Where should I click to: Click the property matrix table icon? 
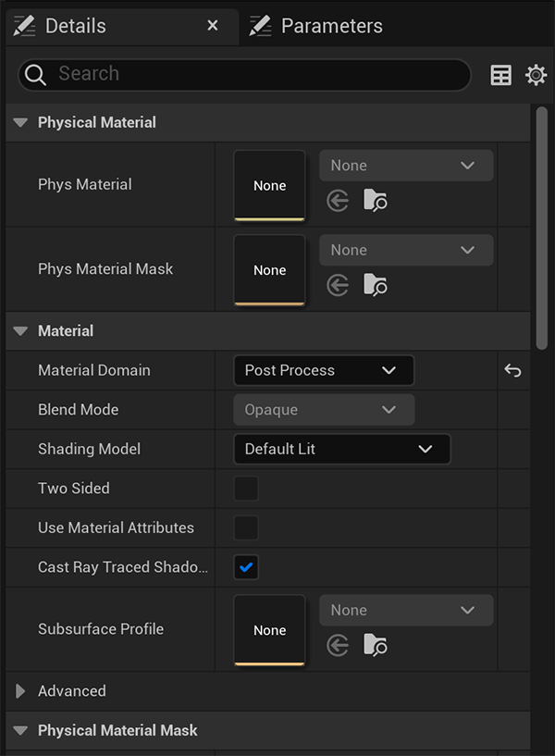click(x=500, y=76)
